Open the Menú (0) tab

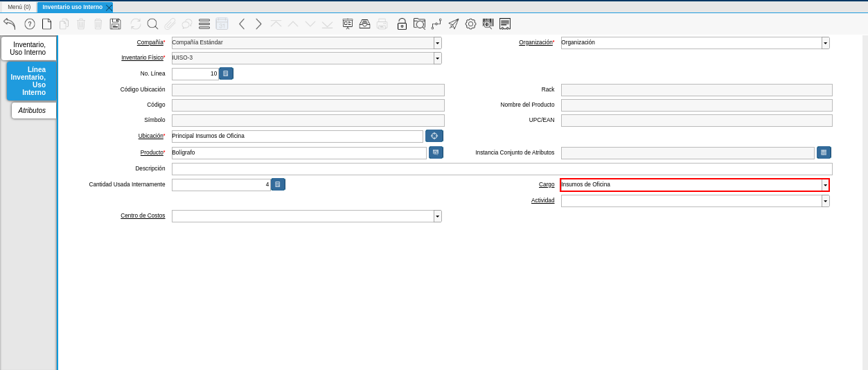pyautogui.click(x=19, y=7)
